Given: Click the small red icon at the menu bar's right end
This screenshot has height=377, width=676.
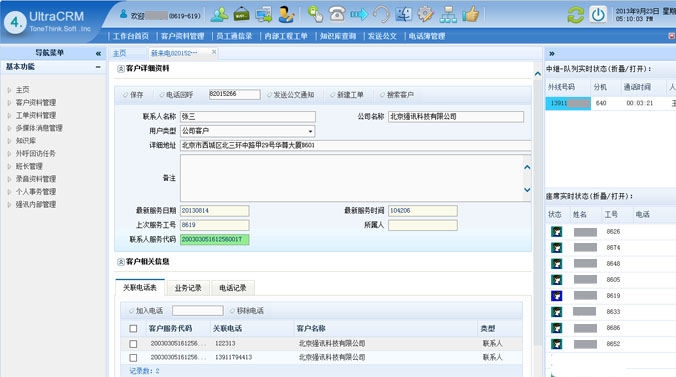Looking at the screenshot, I should click(x=672, y=36).
